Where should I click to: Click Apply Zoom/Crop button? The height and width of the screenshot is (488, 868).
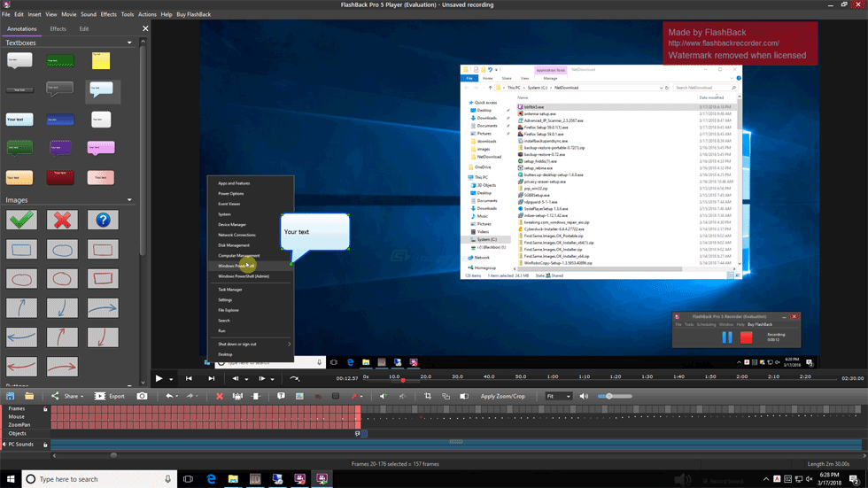502,396
